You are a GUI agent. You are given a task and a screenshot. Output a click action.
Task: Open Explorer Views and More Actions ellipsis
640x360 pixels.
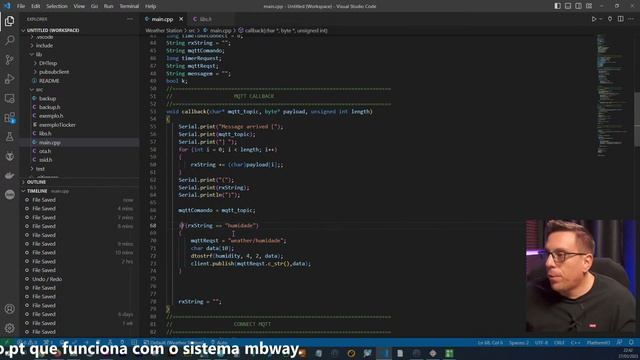pyautogui.click(x=130, y=19)
